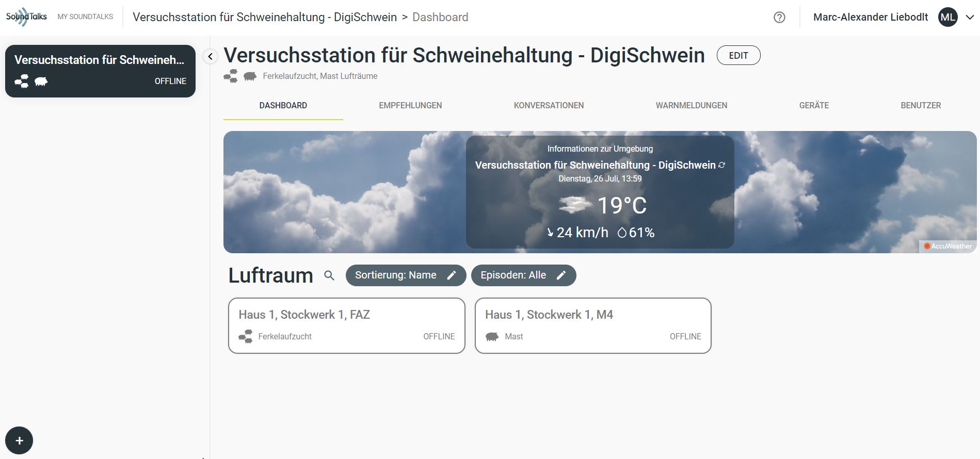Open the WARNMELDUNGEN tab
Image resolution: width=980 pixels, height=459 pixels.
(x=691, y=106)
